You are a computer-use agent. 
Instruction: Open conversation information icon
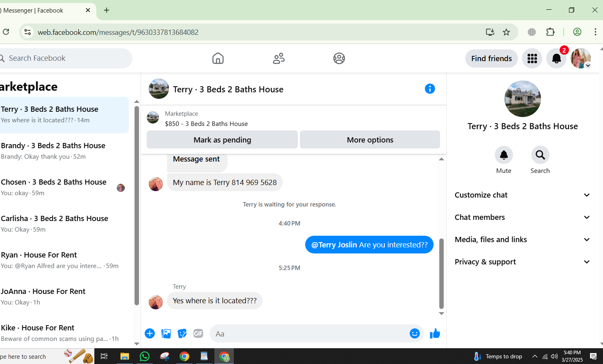tap(430, 89)
